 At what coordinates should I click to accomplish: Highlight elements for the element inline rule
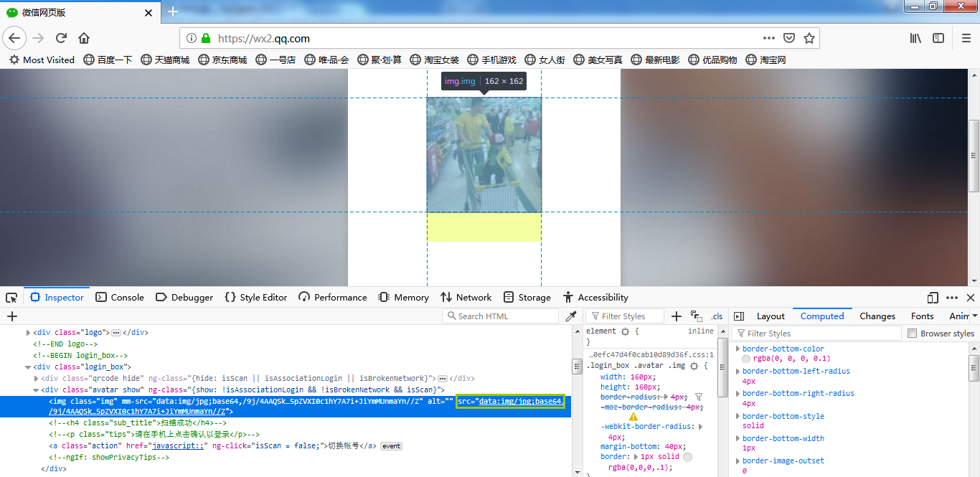pos(626,331)
